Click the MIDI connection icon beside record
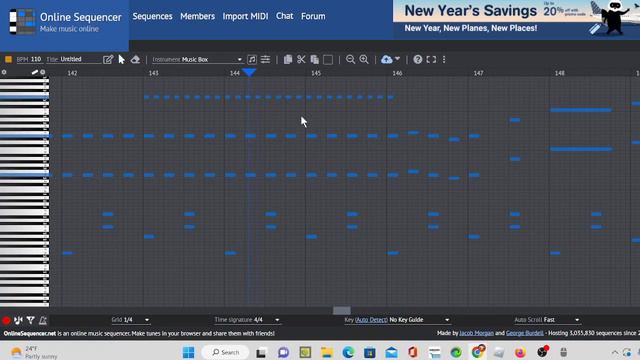640x360 pixels. [x=18, y=320]
